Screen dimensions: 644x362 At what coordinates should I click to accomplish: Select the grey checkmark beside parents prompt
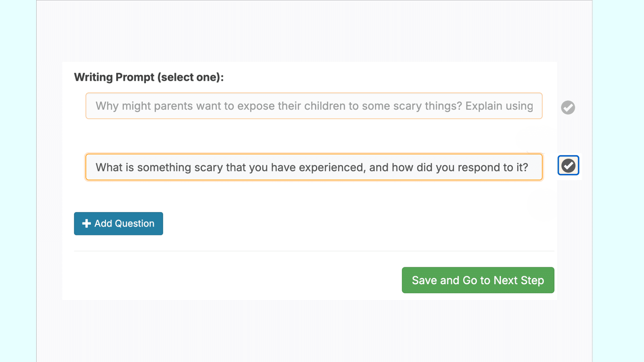[x=568, y=108]
